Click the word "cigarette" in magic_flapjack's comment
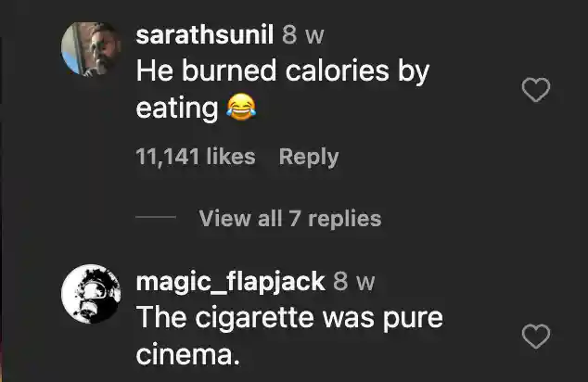The image size is (588, 382). coord(254,317)
